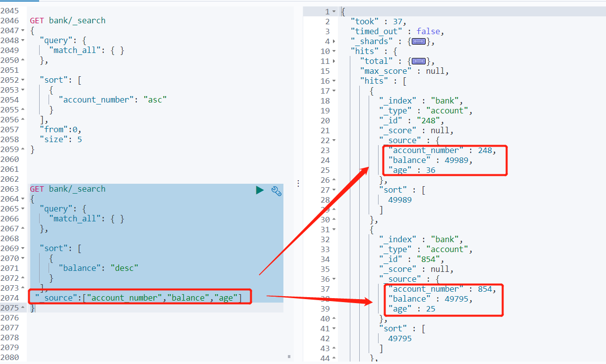The image size is (606, 364).
Task: Click line number 2061 in editor gutter
Action: tap(9, 169)
